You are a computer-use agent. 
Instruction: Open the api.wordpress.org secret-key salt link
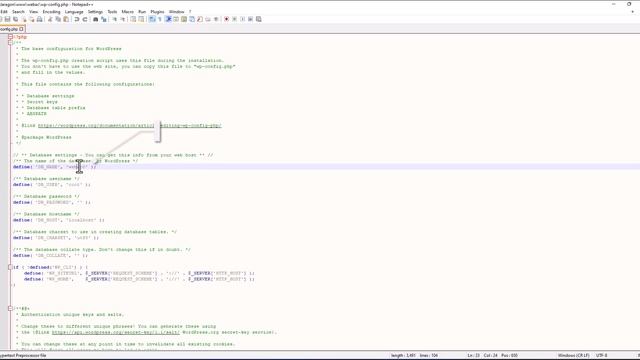click(x=116, y=332)
